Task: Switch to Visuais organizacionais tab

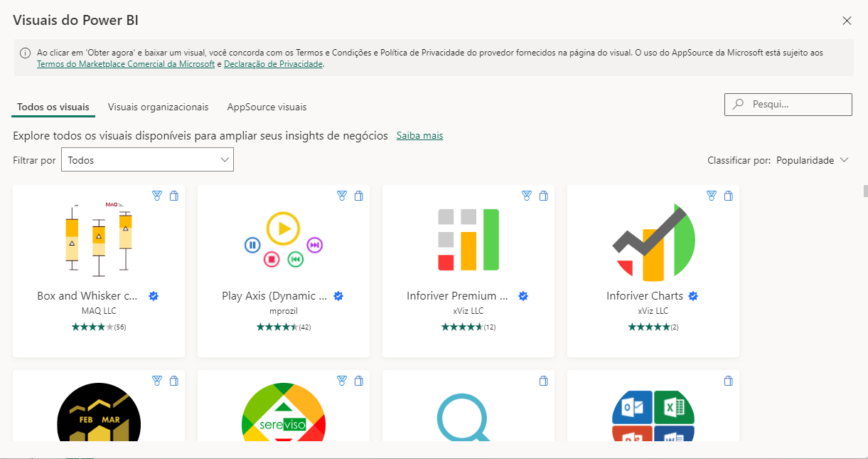Action: tap(158, 107)
